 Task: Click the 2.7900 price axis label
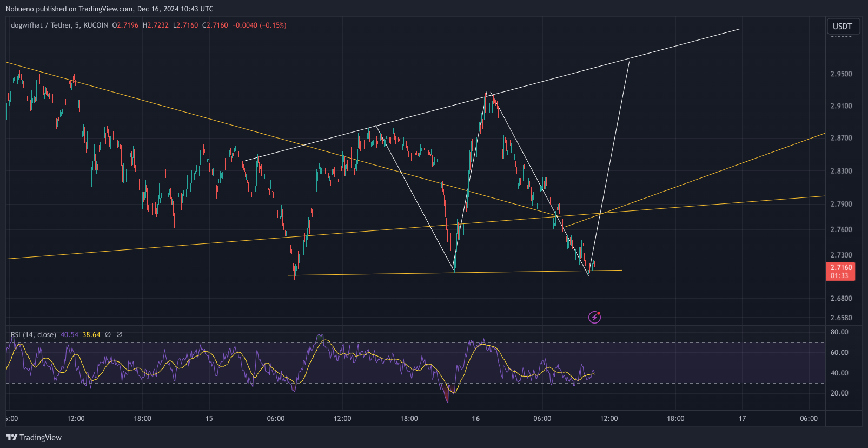tap(841, 203)
